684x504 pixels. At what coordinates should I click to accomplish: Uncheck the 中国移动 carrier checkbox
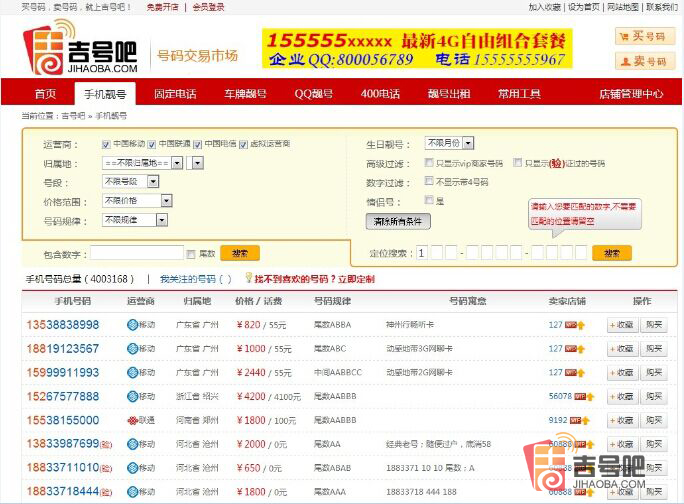coord(107,144)
